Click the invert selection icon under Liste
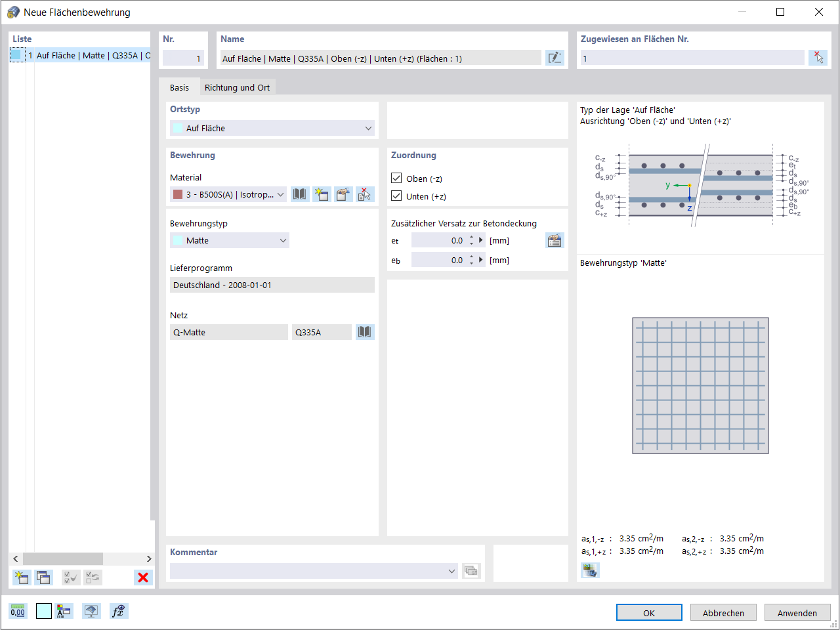840x630 pixels. point(93,577)
